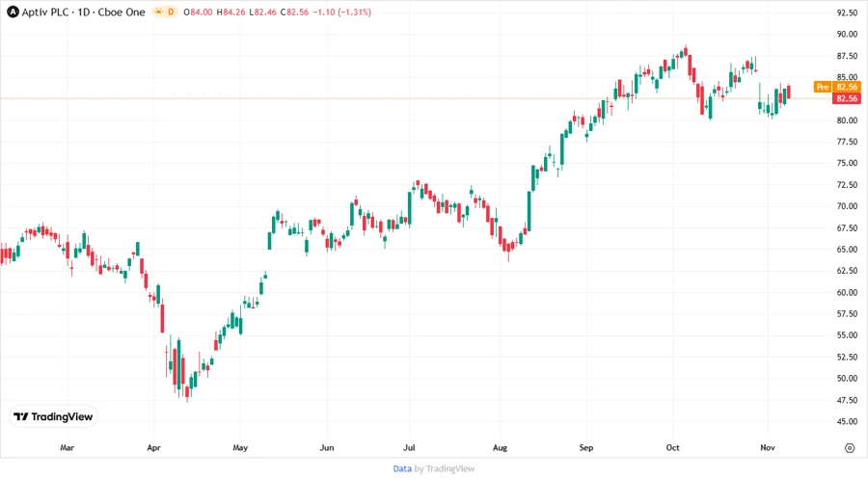This screenshot has height=480, width=868.
Task: Open chart settings gear icon
Action: pyautogui.click(x=850, y=448)
